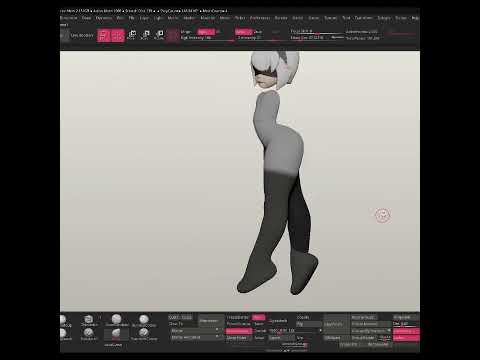Screen dimensions: 480x360
Task: Click the Rgb Intensity slider
Action: click(207, 38)
